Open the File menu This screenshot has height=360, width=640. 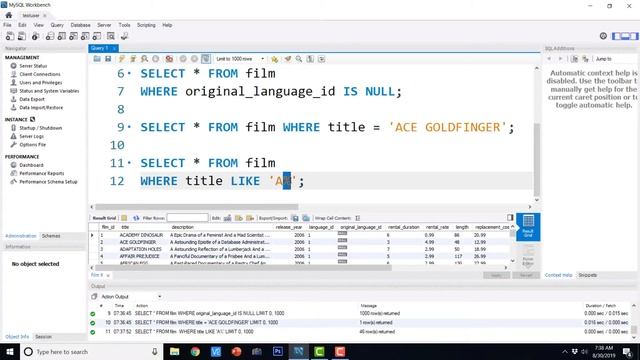pos(7,25)
